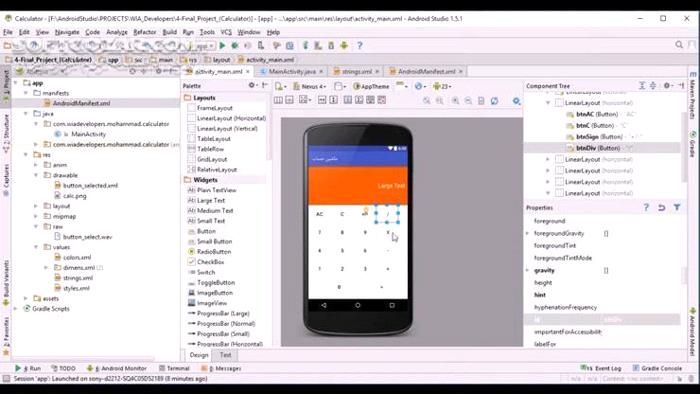
Task: Click the orange Large Text display area
Action: pyautogui.click(x=358, y=186)
